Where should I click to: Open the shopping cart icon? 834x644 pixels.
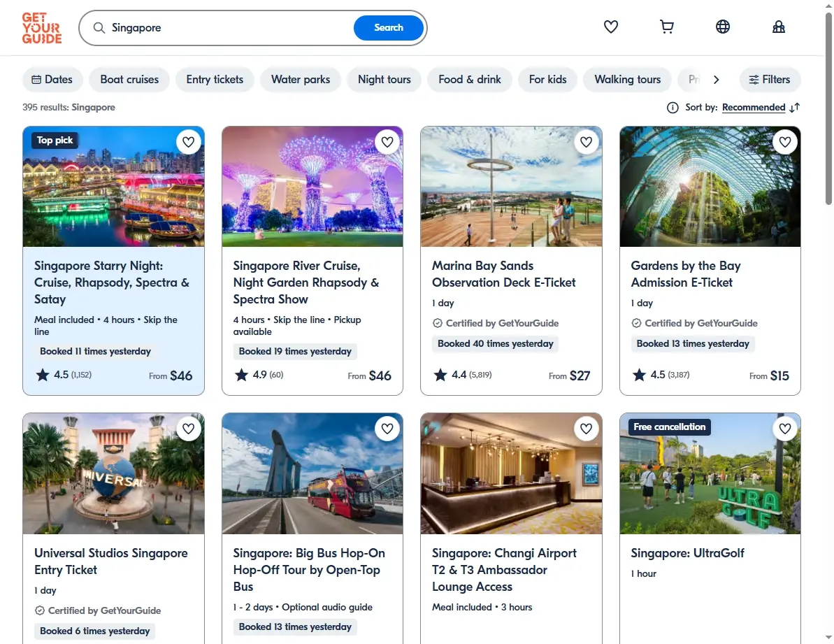click(x=666, y=27)
